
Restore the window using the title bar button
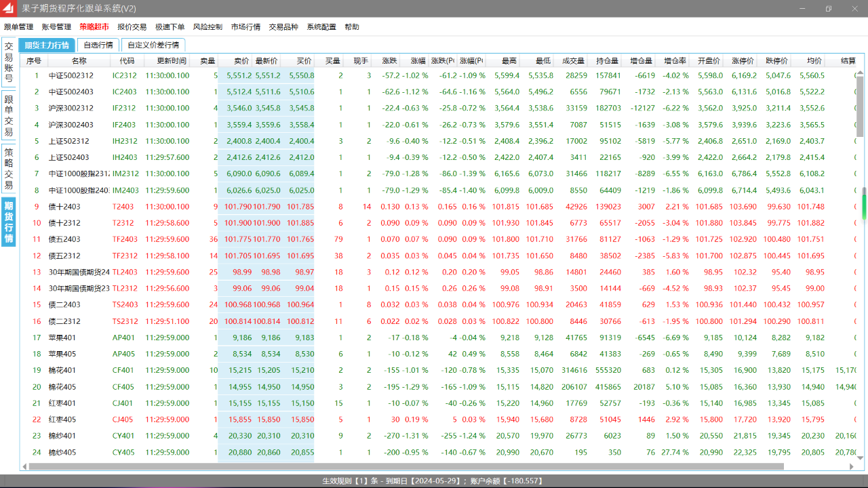pyautogui.click(x=829, y=9)
